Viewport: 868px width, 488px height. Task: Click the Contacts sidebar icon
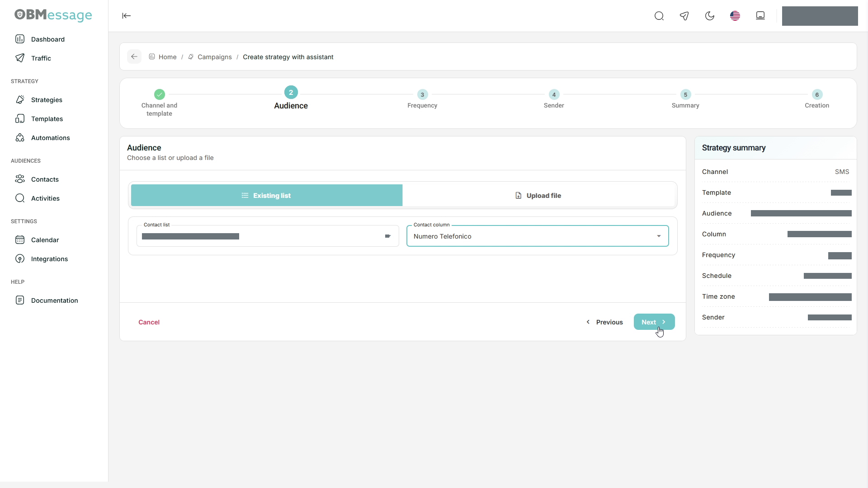click(x=20, y=179)
